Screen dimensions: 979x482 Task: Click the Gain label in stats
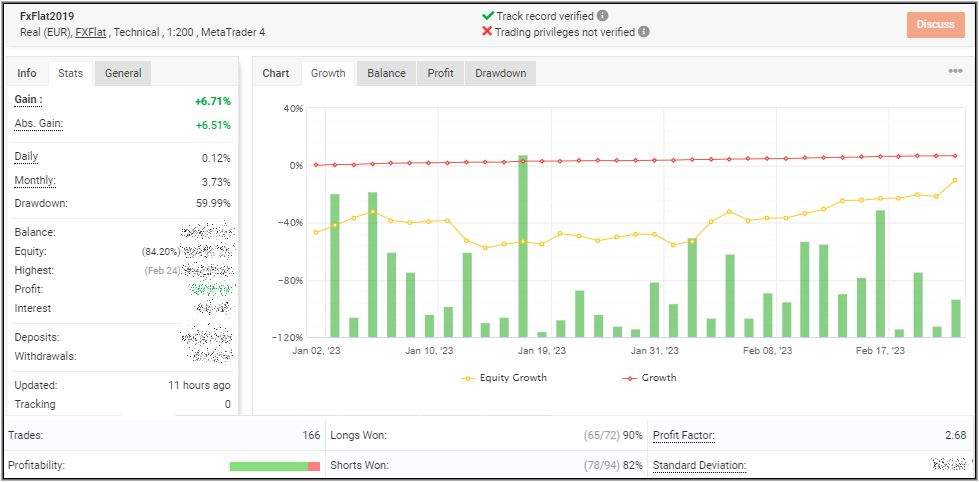(x=28, y=100)
